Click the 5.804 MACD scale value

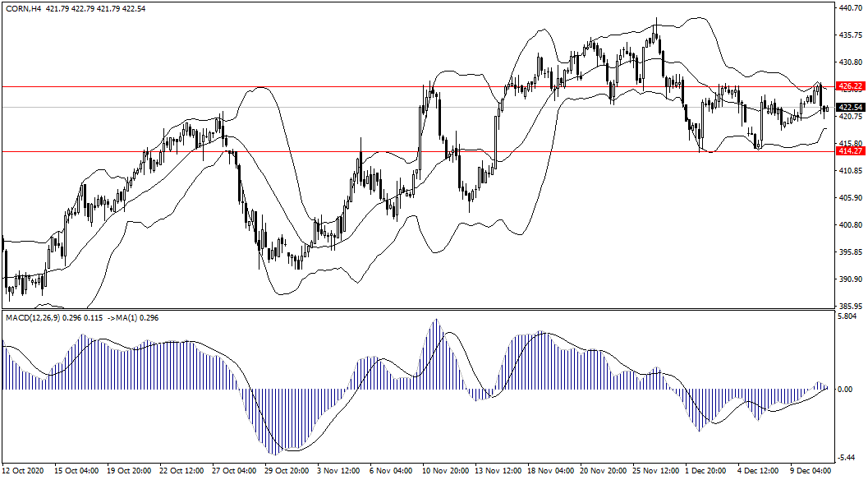pyautogui.click(x=847, y=316)
